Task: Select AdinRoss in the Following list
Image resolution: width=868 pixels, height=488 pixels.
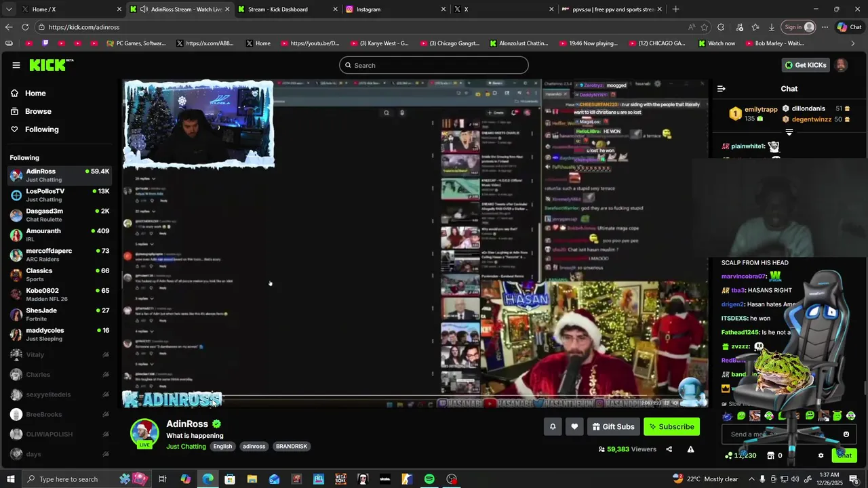Action: point(60,176)
